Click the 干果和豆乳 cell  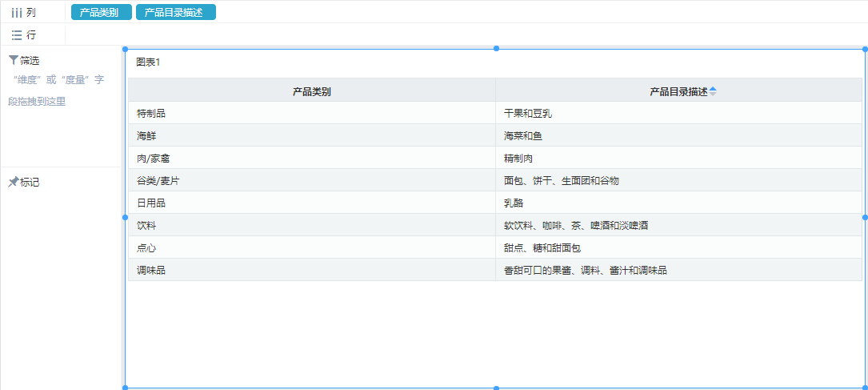678,113
